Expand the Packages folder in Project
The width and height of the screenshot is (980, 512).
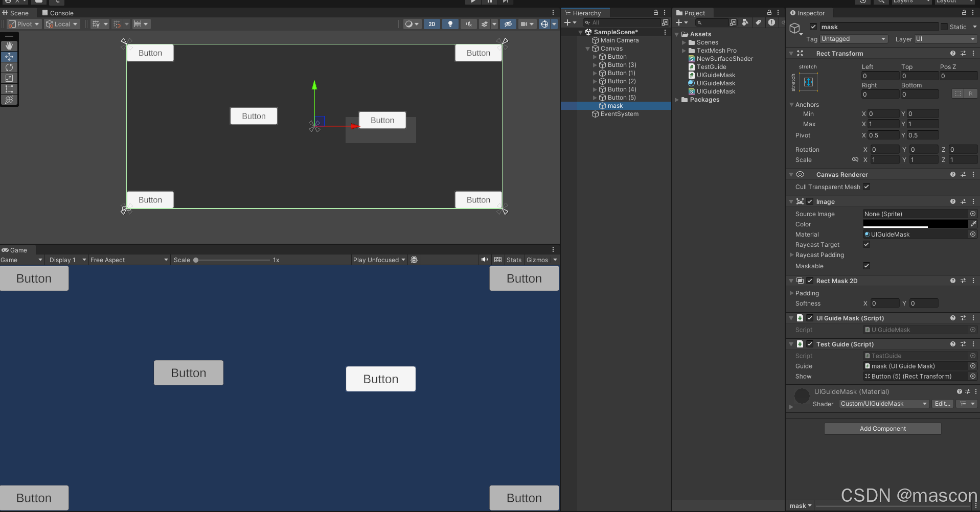point(677,100)
